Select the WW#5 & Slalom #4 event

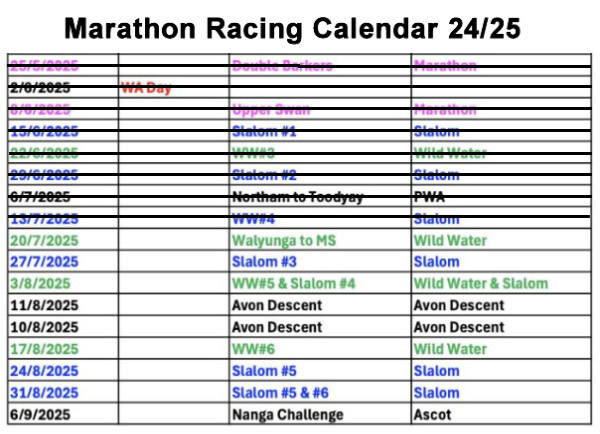point(293,284)
